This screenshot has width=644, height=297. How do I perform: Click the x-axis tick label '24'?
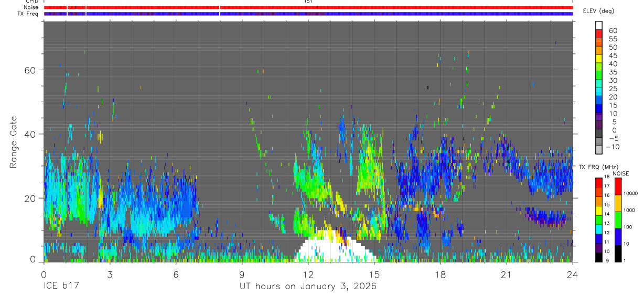[x=572, y=274]
